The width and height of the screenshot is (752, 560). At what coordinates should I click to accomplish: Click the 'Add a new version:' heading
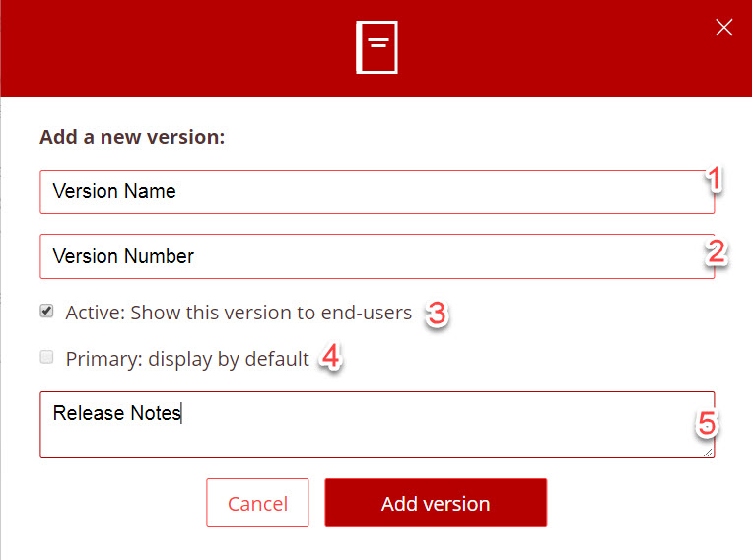tap(132, 137)
